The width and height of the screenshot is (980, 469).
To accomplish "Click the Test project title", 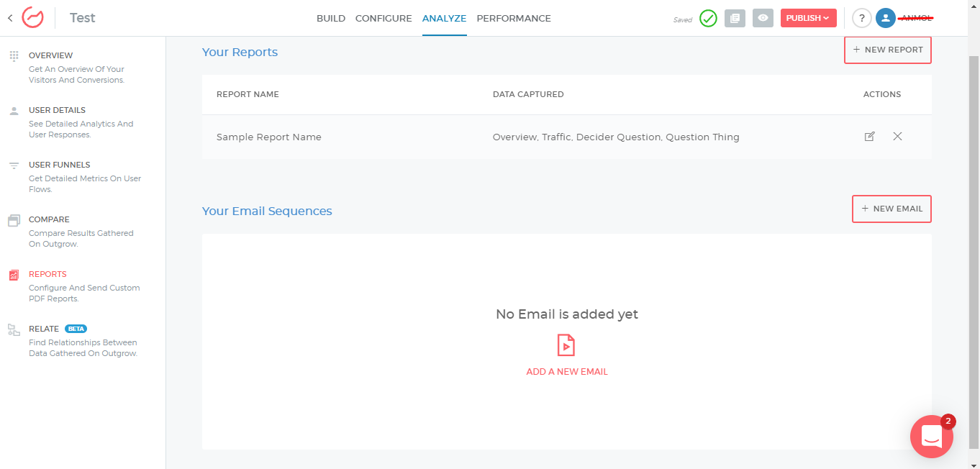I will coord(83,18).
